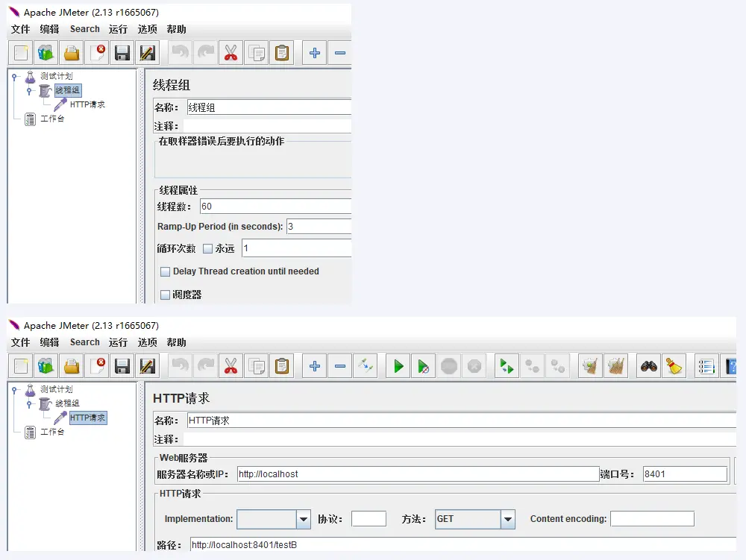Enable the 永远 (forever) loop checkbox
The image size is (746, 560).
point(208,248)
